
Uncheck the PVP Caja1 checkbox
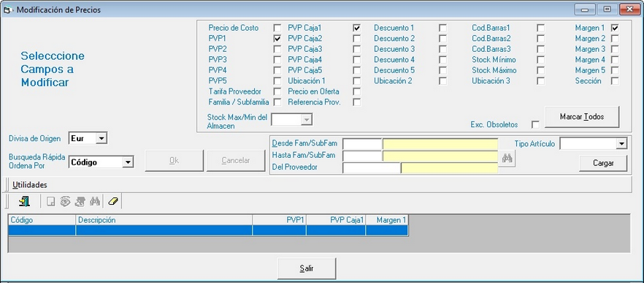click(x=357, y=28)
